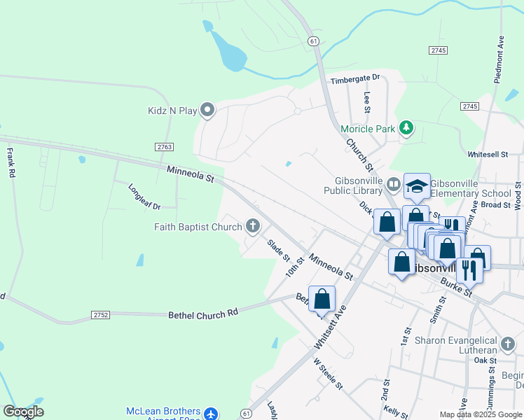Viewport: 524px width, 420px height.
Task: Click the Map data ©2025 Google attribution
Action: [x=481, y=414]
